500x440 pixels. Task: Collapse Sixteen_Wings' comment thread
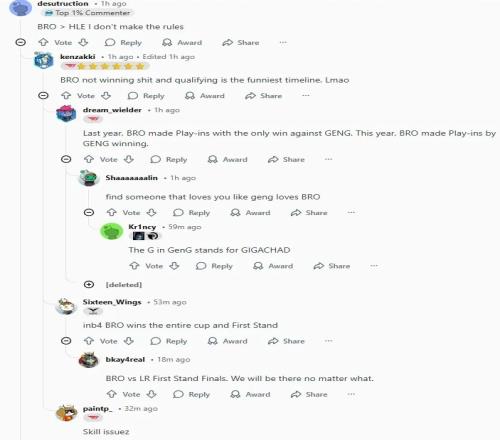(x=66, y=341)
